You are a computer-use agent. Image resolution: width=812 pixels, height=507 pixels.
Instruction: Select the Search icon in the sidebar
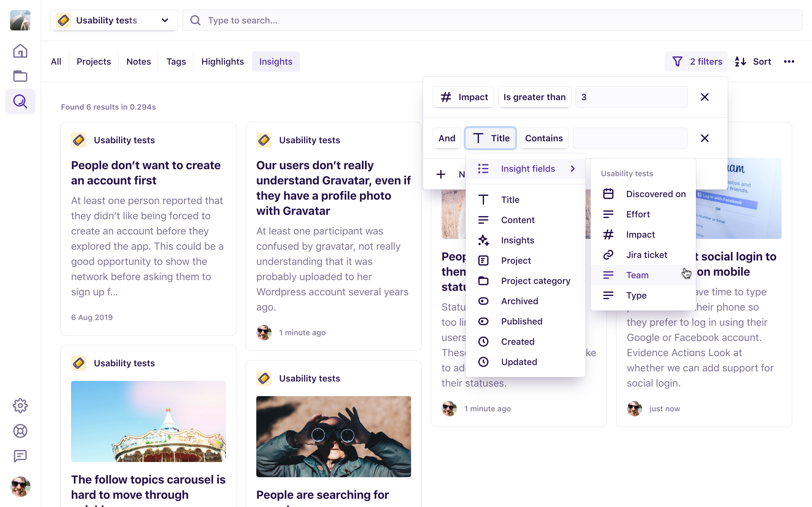click(x=20, y=101)
